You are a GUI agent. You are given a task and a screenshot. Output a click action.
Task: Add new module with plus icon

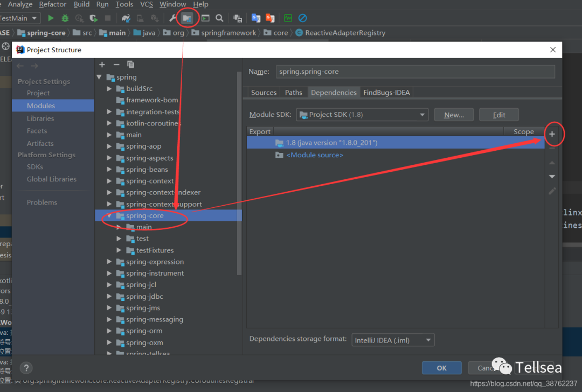102,65
